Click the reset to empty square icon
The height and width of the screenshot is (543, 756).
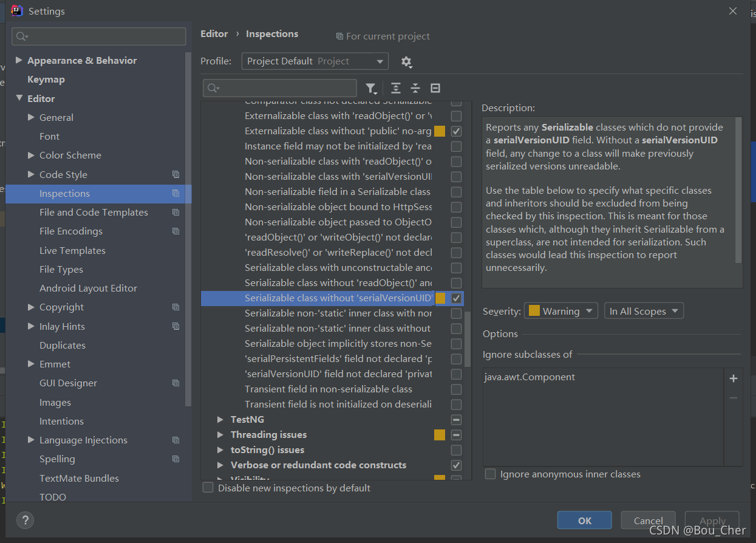coord(435,88)
